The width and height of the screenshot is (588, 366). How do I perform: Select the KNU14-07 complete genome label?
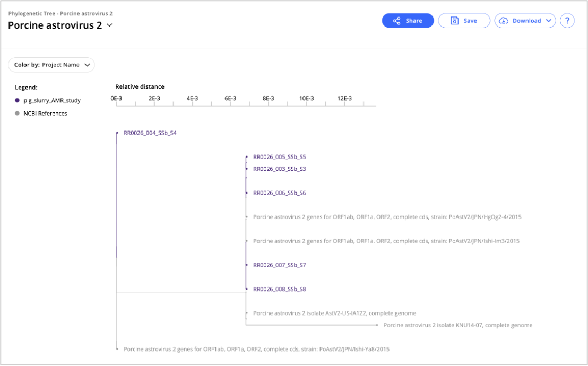(x=459, y=325)
